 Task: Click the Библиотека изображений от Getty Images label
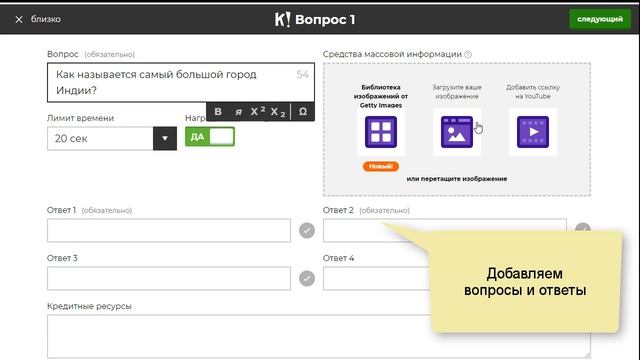(381, 96)
